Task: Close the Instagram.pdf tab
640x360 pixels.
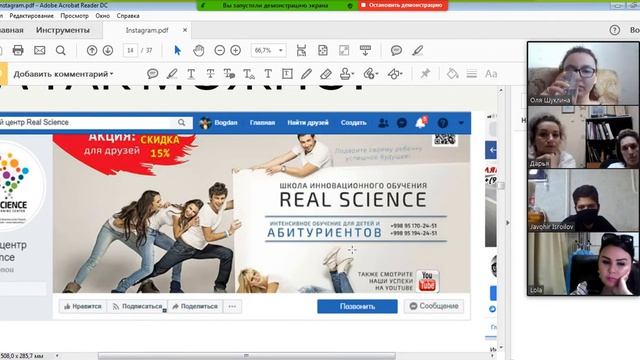Action: coord(185,30)
